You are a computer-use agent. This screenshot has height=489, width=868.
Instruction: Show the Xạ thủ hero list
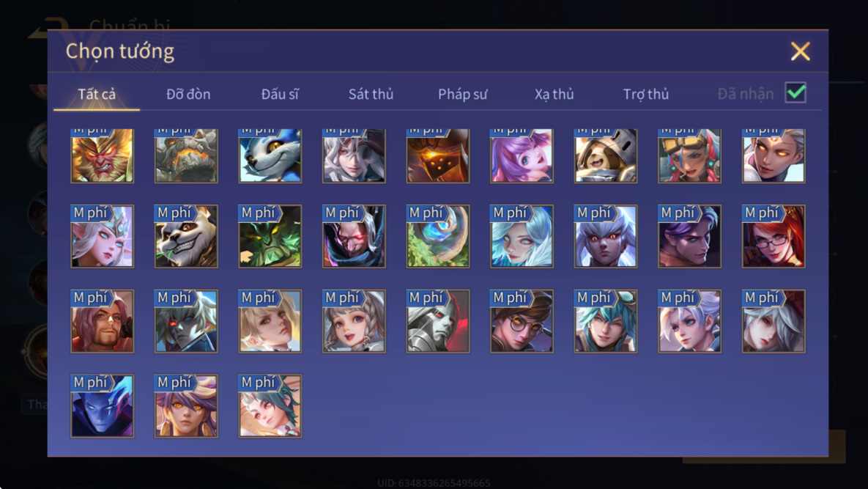pyautogui.click(x=554, y=94)
